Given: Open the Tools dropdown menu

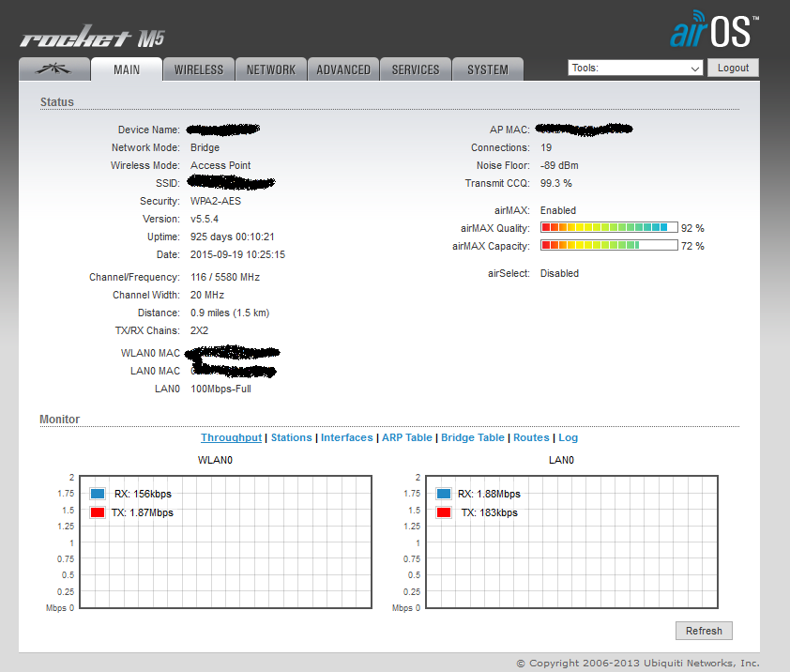Looking at the screenshot, I should (635, 69).
